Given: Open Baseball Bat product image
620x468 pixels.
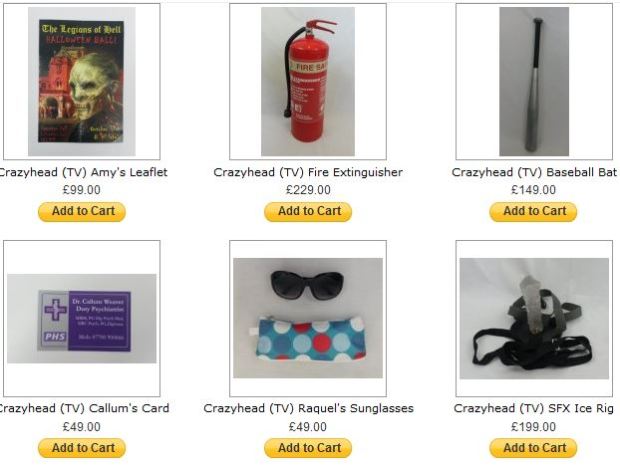Looking at the screenshot, I should 534,81.
